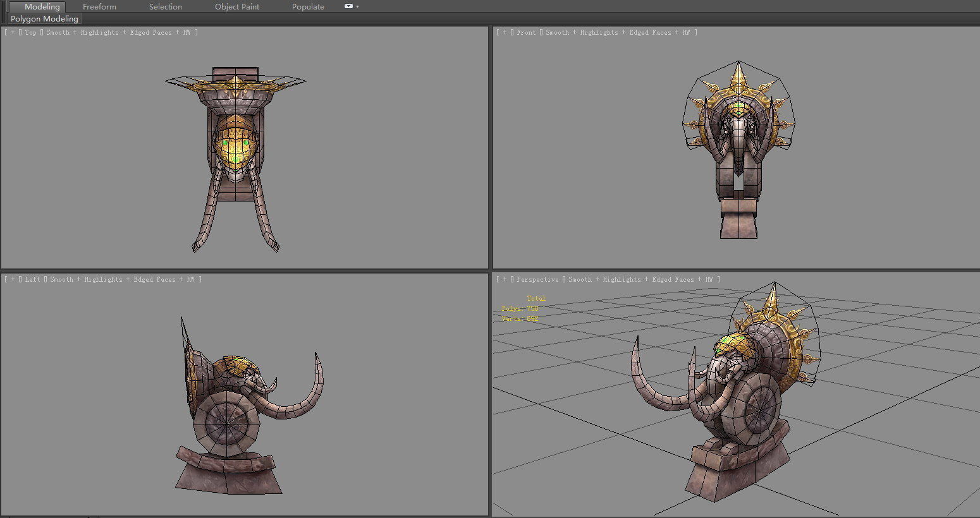Viewport: 980px width, 518px height.
Task: Toggle ribbon minimize icon beside Populate
Action: pos(348,6)
